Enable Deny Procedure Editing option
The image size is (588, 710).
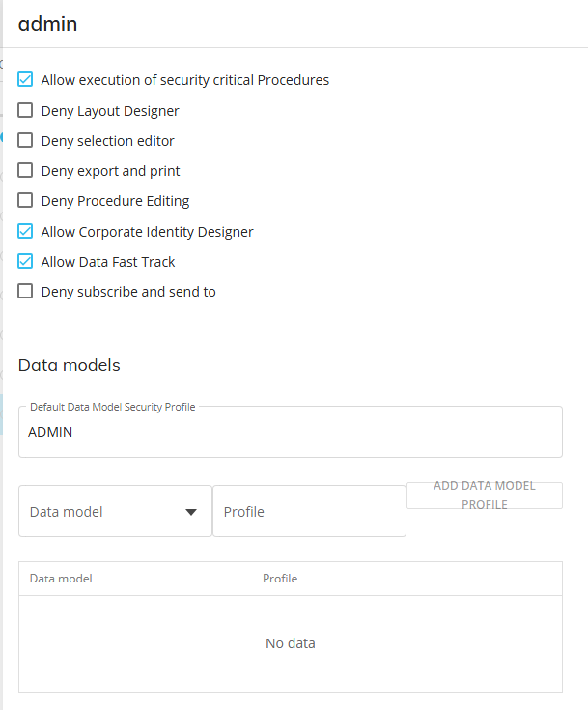(x=26, y=201)
